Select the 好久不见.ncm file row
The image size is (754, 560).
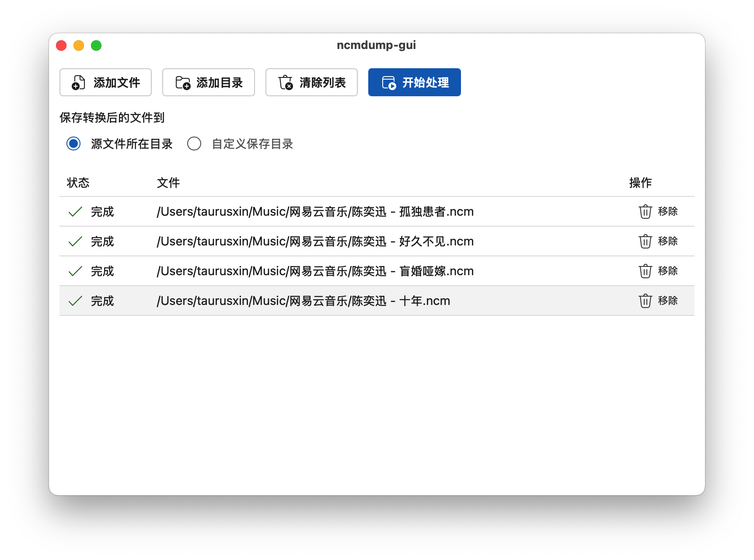(x=315, y=241)
